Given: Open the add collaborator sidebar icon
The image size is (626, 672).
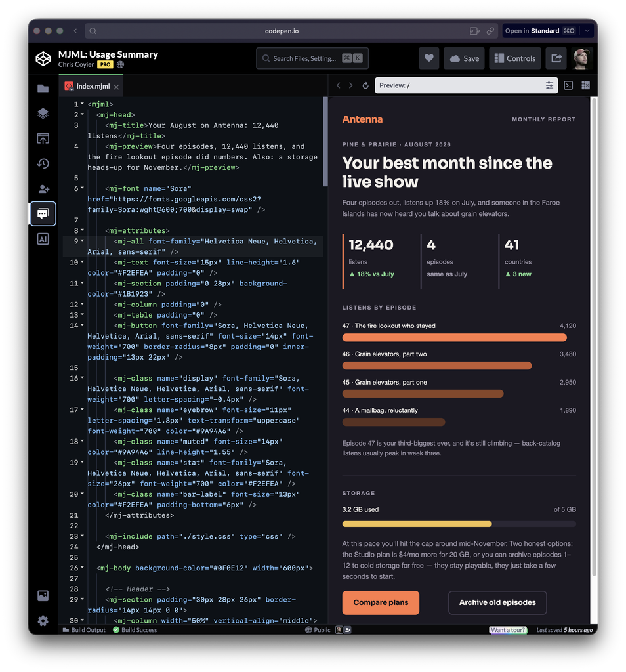Looking at the screenshot, I should pos(43,188).
